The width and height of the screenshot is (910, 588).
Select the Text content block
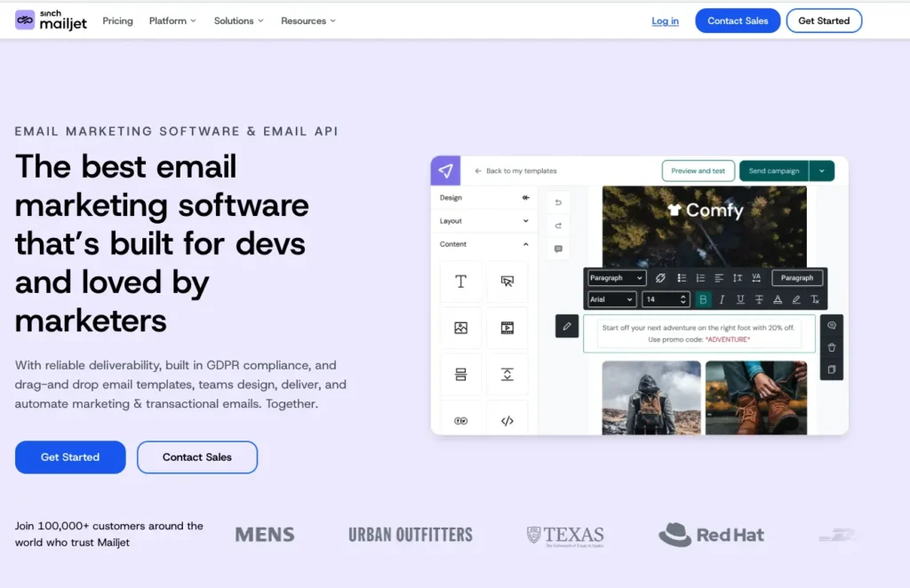(x=461, y=282)
